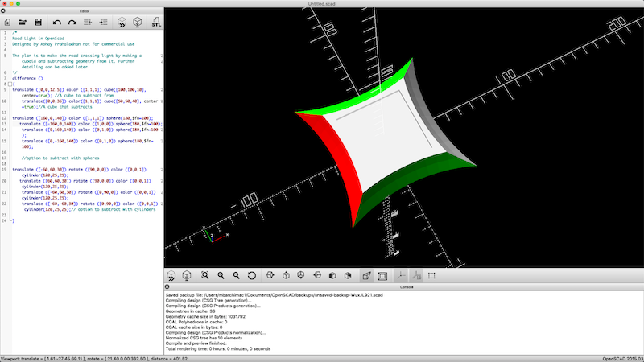The width and height of the screenshot is (644, 362).
Task: Undo the last edit in the editor
Action: pyautogui.click(x=56, y=23)
